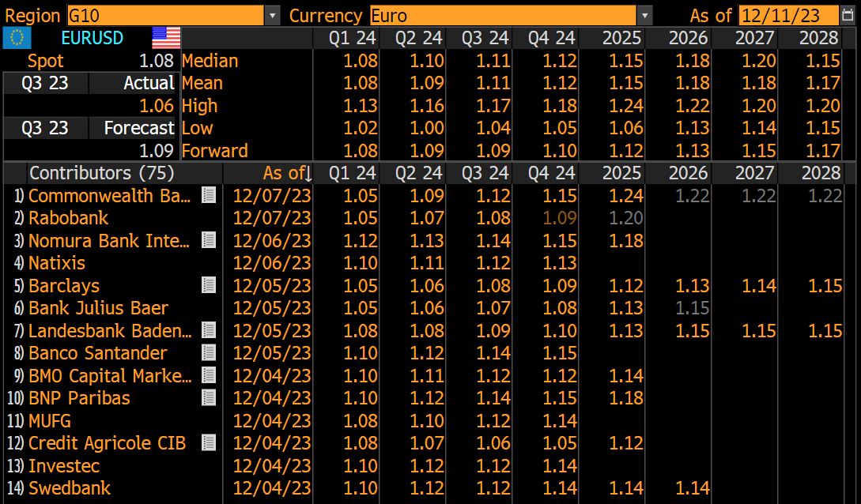Open contributor Barclays row
The height and width of the screenshot is (504, 861).
[x=64, y=285]
